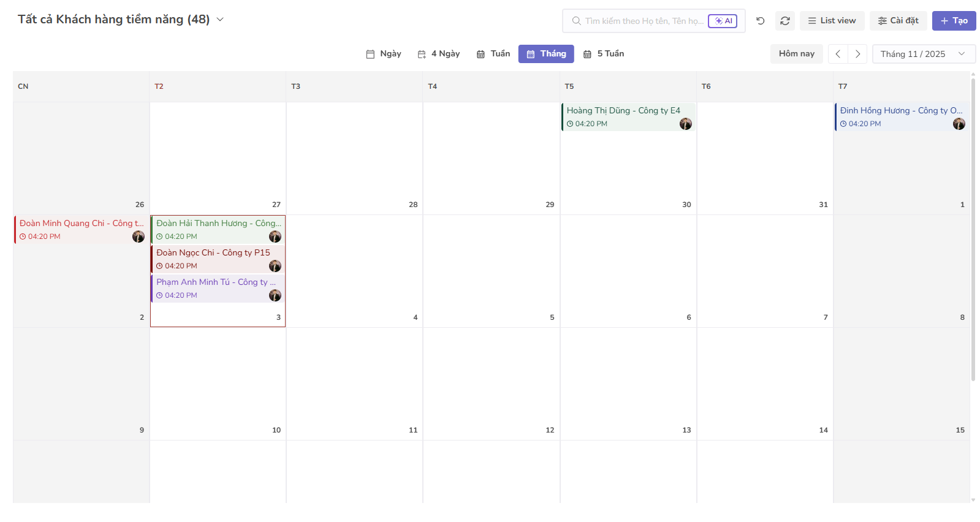
Task: Jump to Hôm nay (today)
Action: click(x=796, y=54)
